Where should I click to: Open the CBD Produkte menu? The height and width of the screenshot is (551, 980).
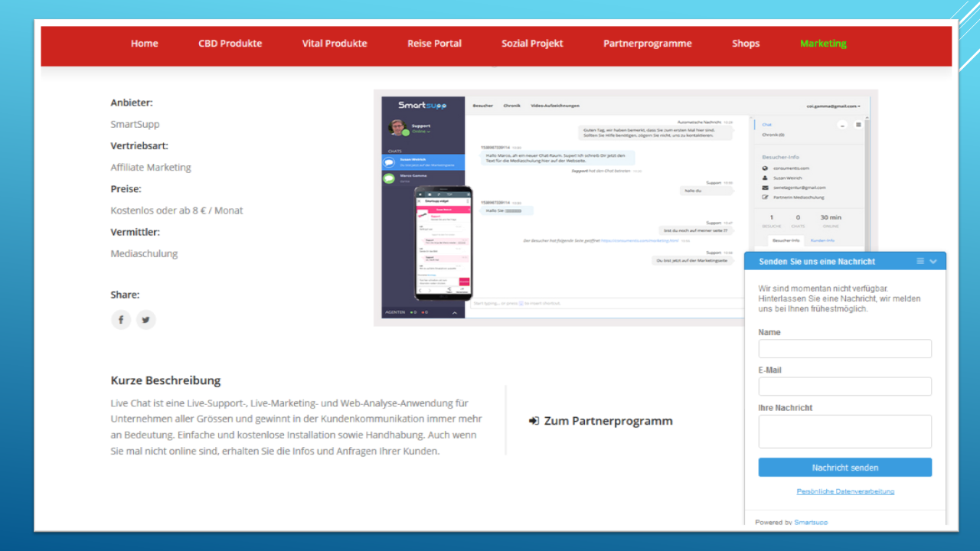point(230,44)
